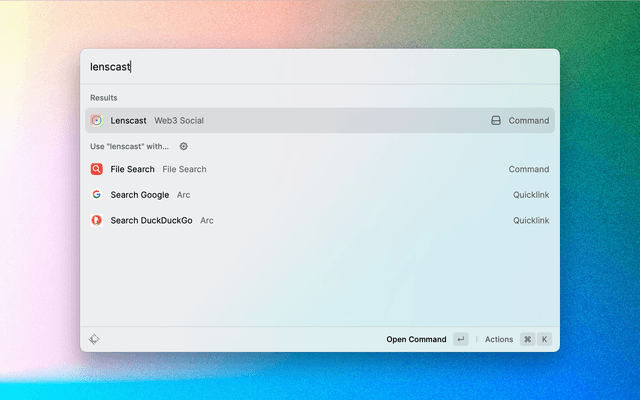This screenshot has height=400, width=640.
Task: Select the Lenscast Web3 Social result
Action: pyautogui.click(x=300, y=120)
